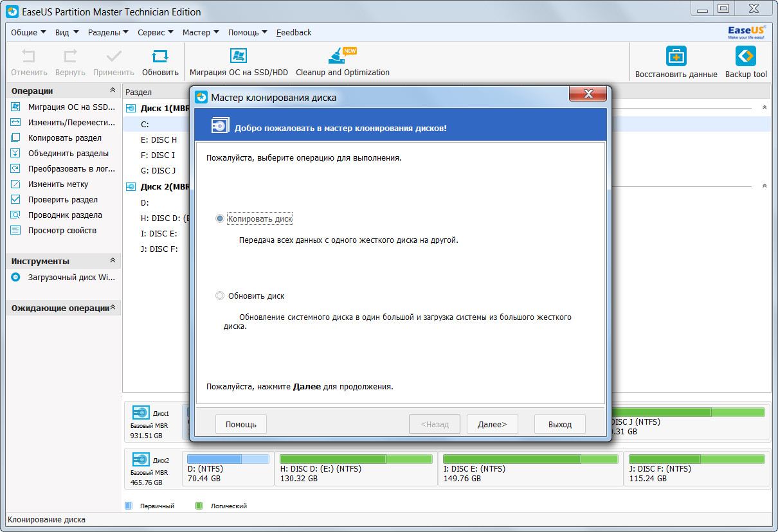This screenshot has height=532, width=778.
Task: Open Восстановить данные recovery icon
Action: pos(676,56)
